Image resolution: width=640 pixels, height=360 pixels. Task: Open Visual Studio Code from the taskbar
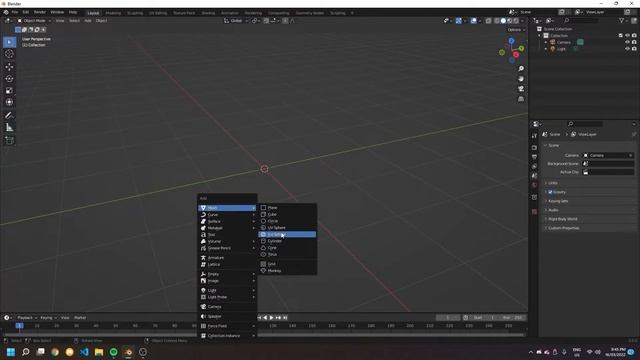(x=84, y=352)
